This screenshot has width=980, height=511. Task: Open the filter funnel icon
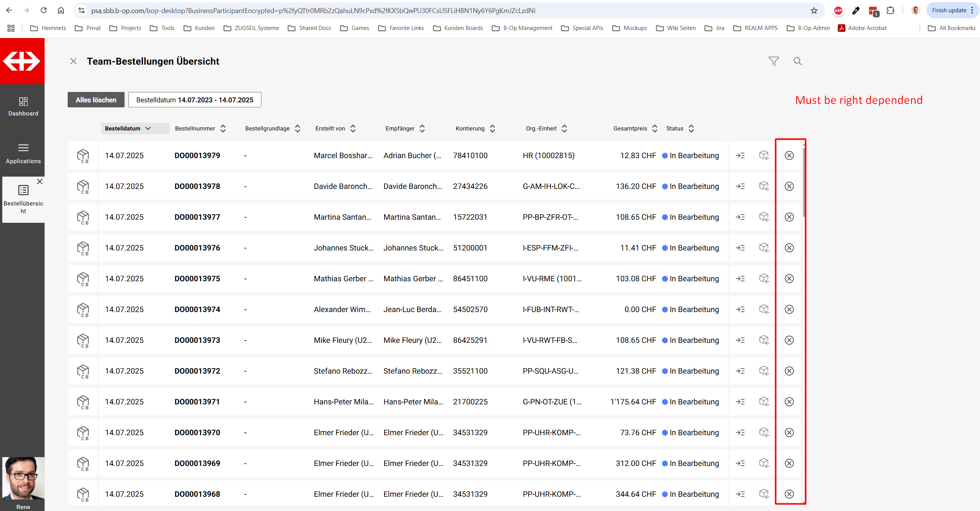[x=774, y=61]
